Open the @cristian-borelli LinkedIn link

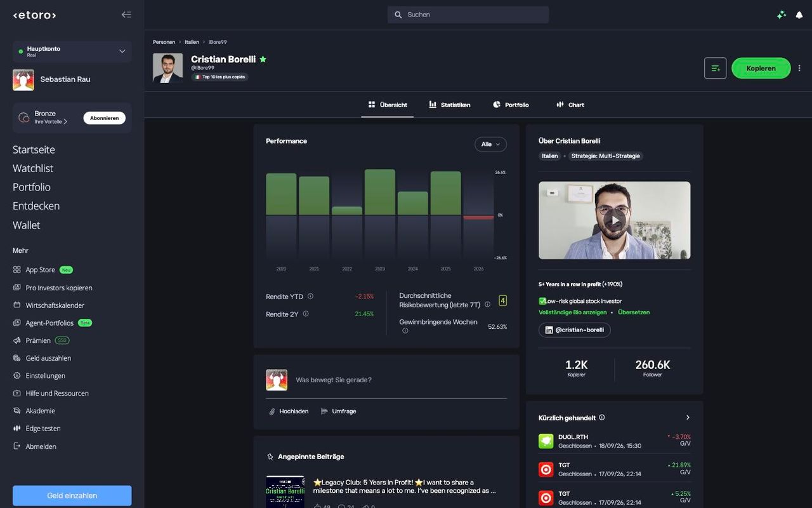(575, 330)
